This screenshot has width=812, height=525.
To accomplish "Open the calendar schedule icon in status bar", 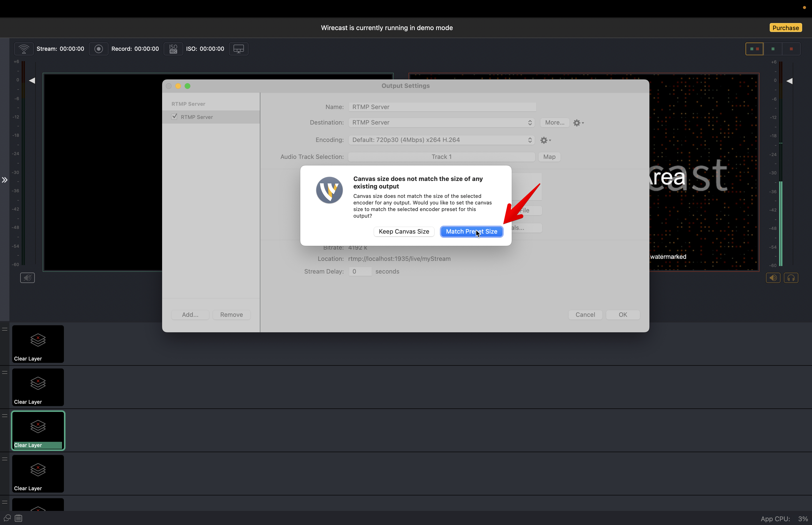I will pos(19,518).
